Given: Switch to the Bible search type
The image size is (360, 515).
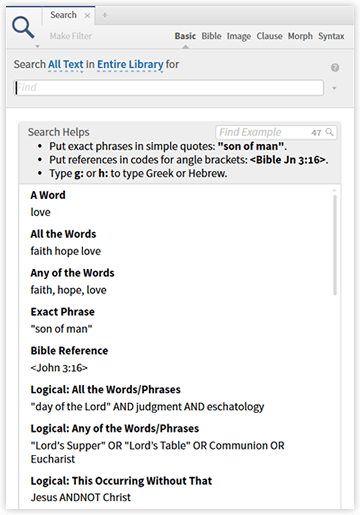Looking at the screenshot, I should pos(211,36).
